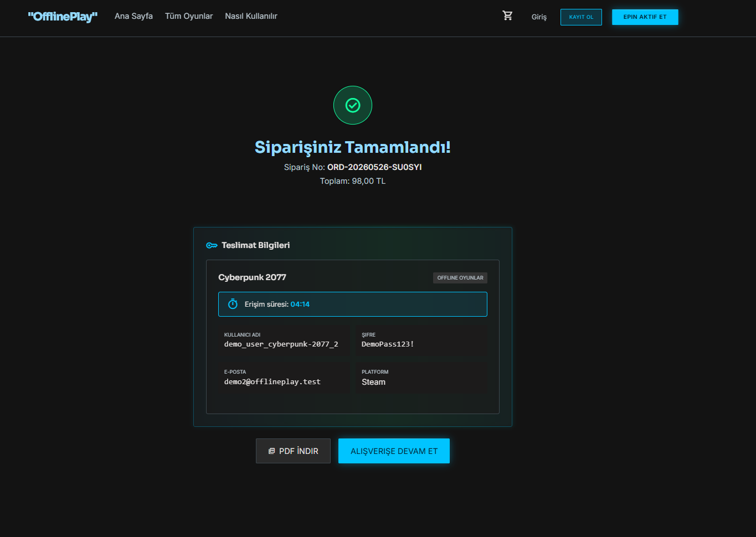
Task: Go to Ana Sayfa
Action: 133,16
